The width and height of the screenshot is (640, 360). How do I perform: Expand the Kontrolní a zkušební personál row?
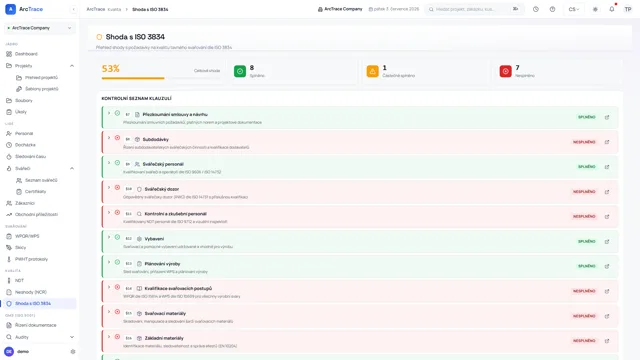pyautogui.click(x=109, y=212)
